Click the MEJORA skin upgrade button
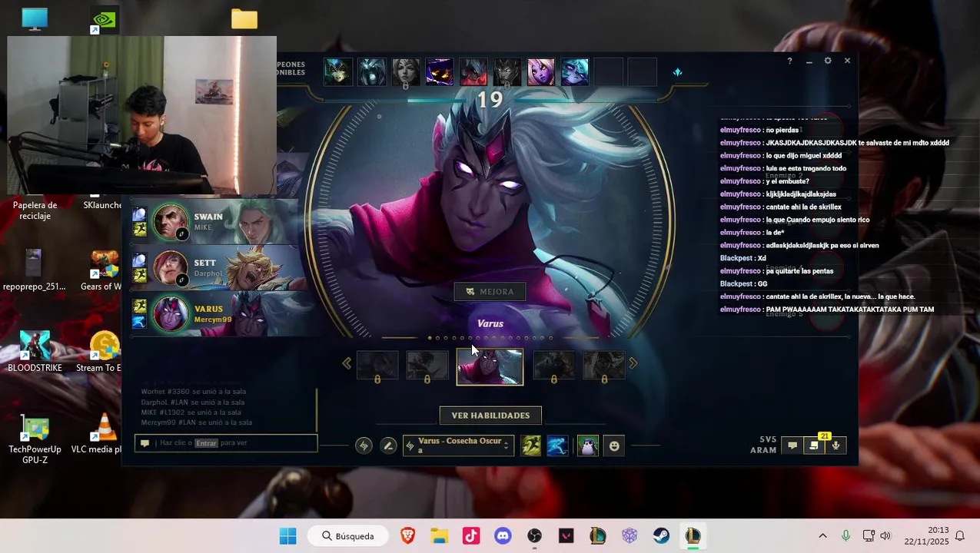The width and height of the screenshot is (980, 553). point(490,292)
